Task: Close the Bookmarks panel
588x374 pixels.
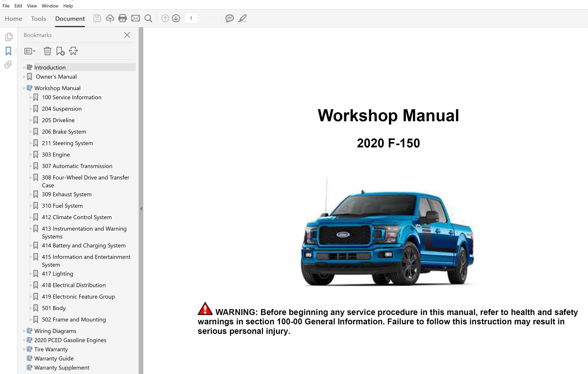Action: pos(128,35)
